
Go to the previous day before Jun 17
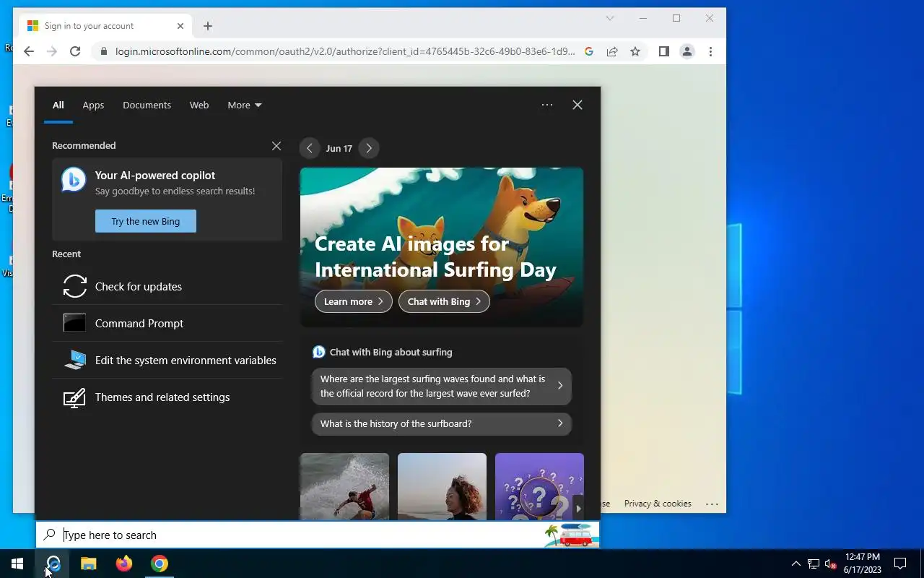(x=310, y=148)
